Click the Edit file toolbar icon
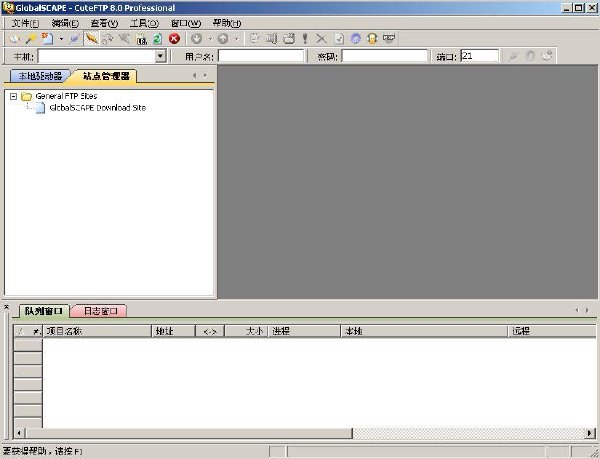600x459 pixels. click(x=254, y=39)
